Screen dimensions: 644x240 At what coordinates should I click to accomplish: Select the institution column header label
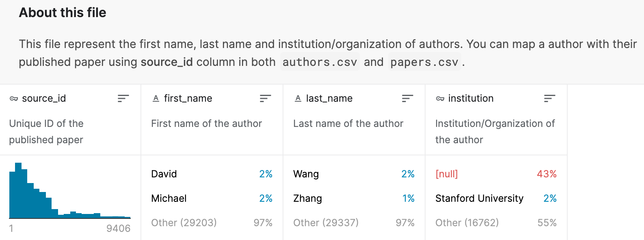point(471,98)
